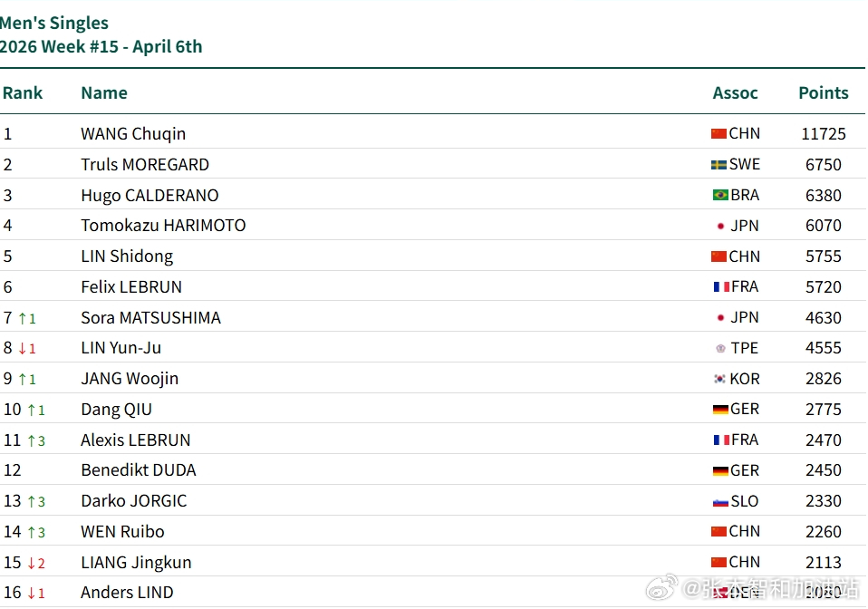Select Hugo CALDERANO name

(x=149, y=195)
